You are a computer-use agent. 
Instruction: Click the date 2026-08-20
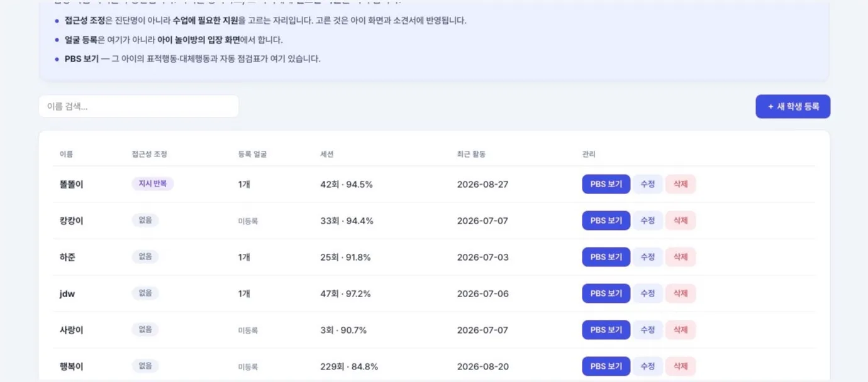[x=482, y=366]
